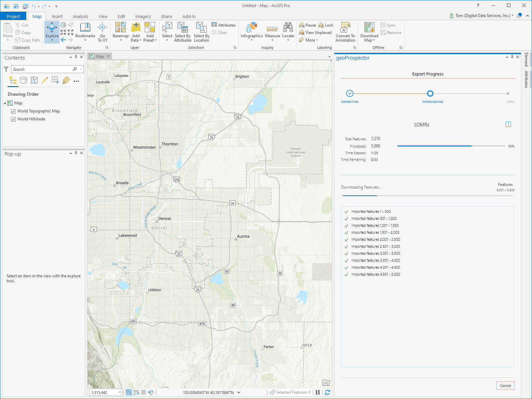Click the Connecting step checkmark
Viewport: 532px width, 399px height.
[350, 93]
